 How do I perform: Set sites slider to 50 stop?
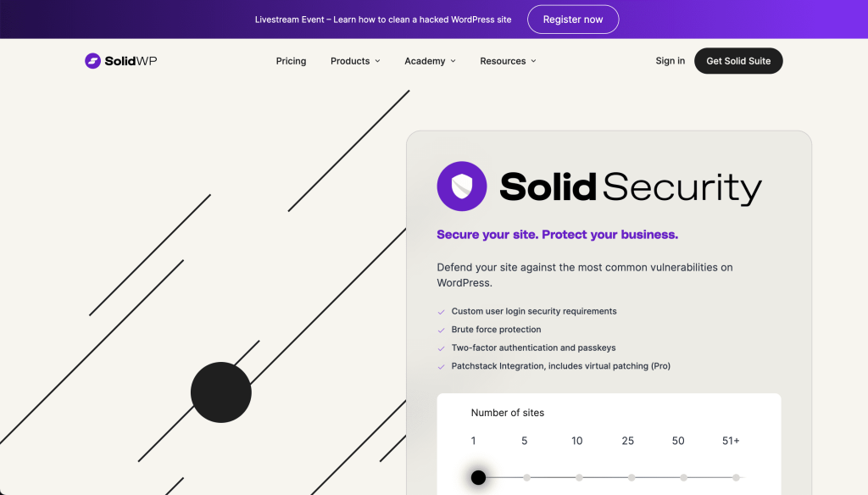pos(684,478)
